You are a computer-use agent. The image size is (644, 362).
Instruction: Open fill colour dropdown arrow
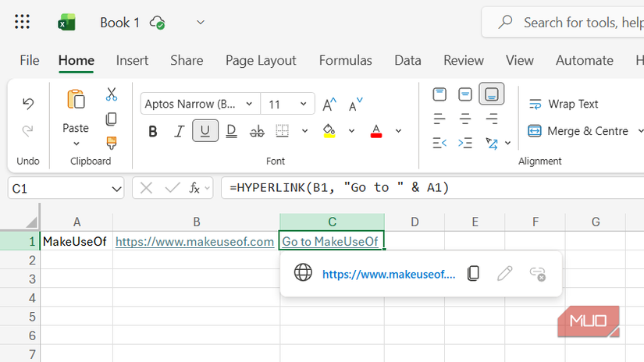click(x=351, y=131)
